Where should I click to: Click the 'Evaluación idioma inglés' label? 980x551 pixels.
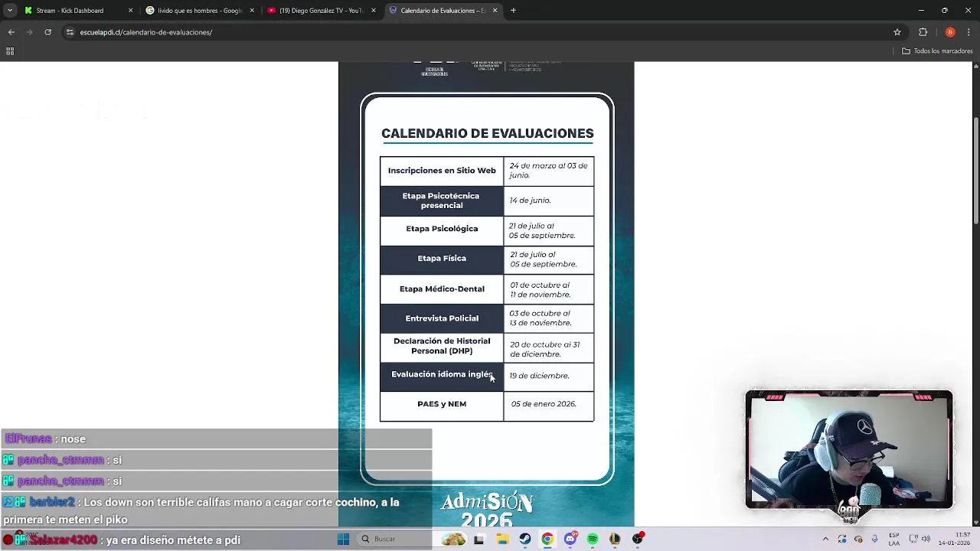[442, 374]
